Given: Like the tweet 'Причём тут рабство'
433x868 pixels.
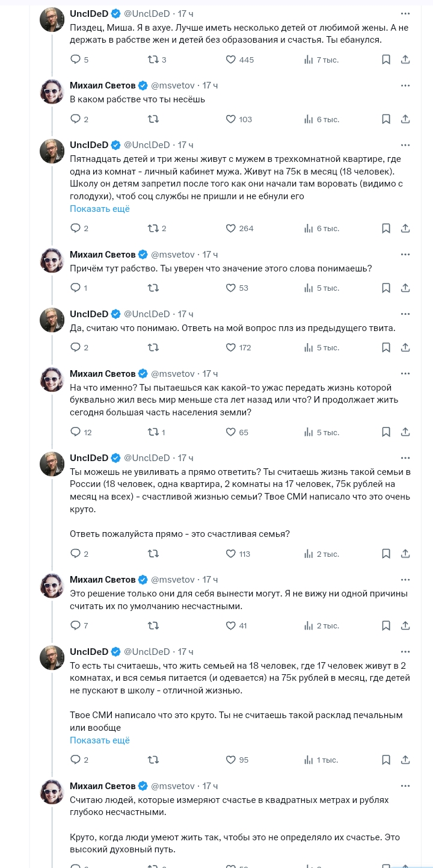Looking at the screenshot, I should pos(231,288).
